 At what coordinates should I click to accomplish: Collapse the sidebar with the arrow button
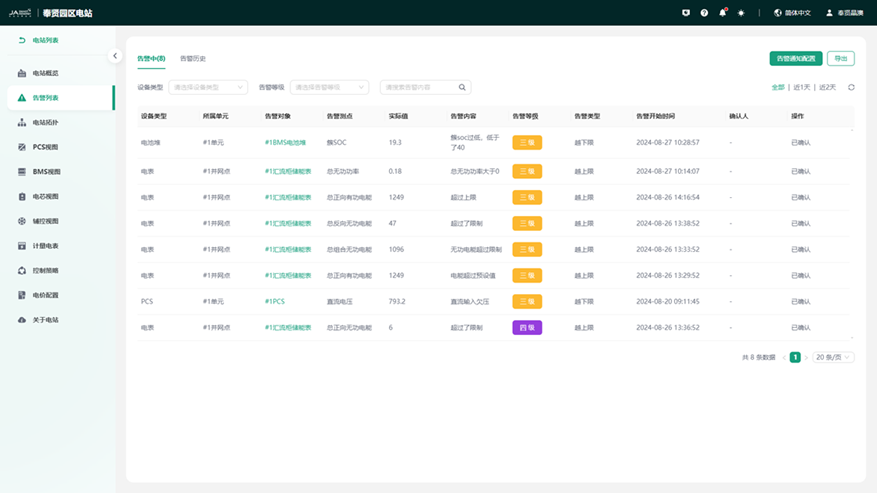(x=115, y=56)
